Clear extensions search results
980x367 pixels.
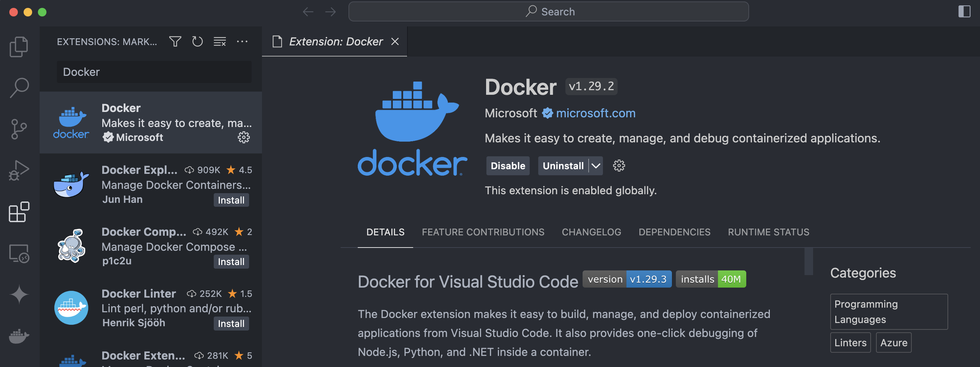click(x=220, y=41)
